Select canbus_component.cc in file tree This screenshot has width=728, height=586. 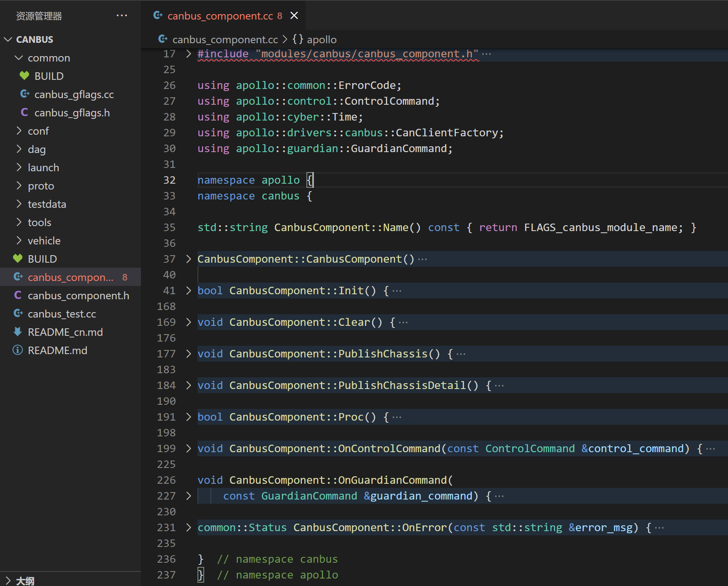click(x=70, y=277)
